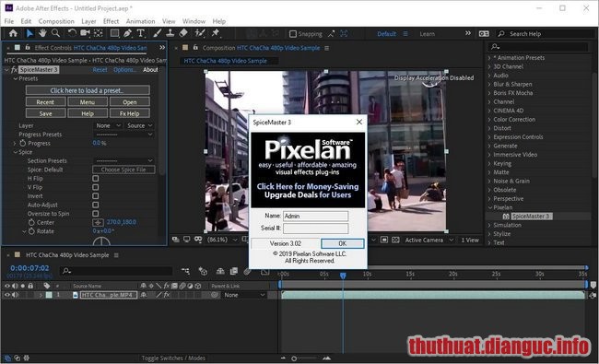Select the Unified Camera tool
The width and height of the screenshot is (599, 364).
click(x=85, y=33)
